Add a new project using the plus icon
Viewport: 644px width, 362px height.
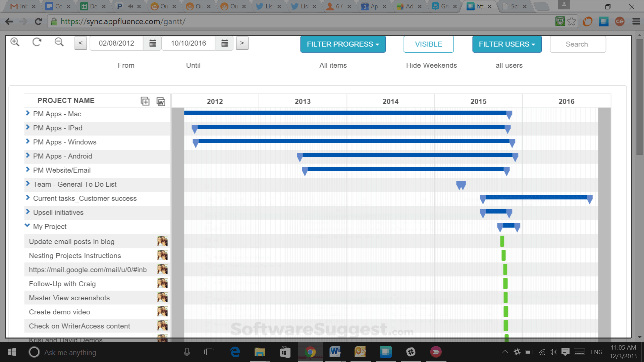(145, 101)
